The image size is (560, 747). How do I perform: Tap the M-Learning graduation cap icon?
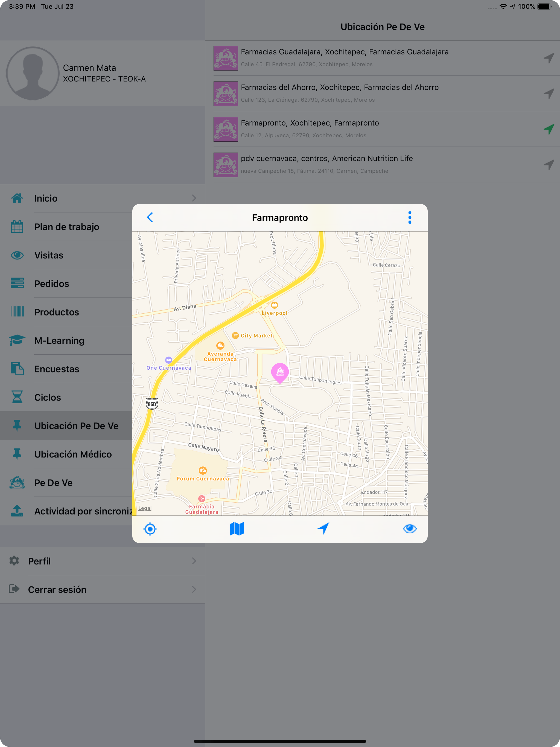point(17,340)
